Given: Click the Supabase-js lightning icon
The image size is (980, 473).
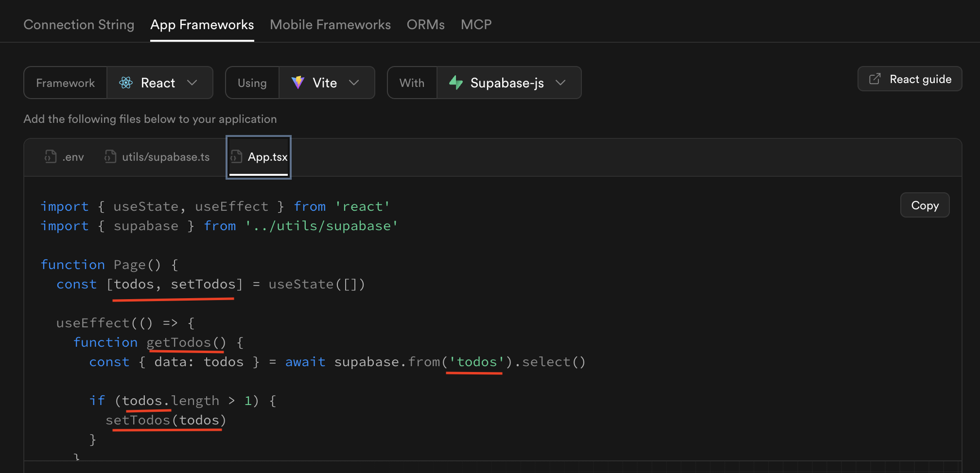Looking at the screenshot, I should (x=456, y=83).
